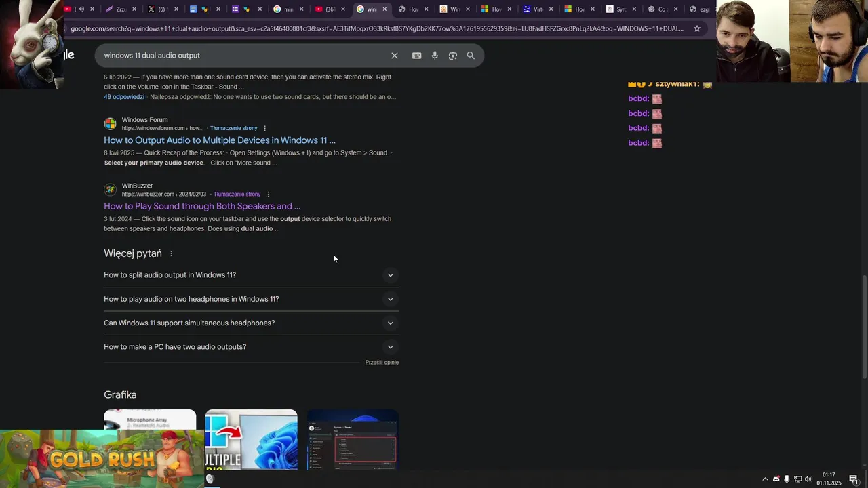This screenshot has height=488, width=868.
Task: Click 'https://winbuzzer.com › 2024/02/03' text
Action: click(x=164, y=195)
